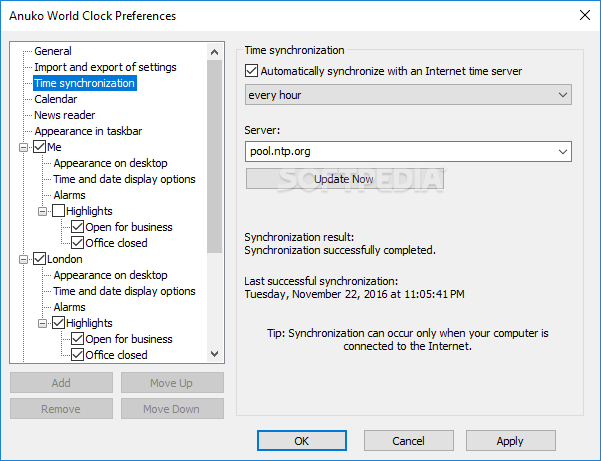Uncheck the London clock checkbox
601x461 pixels.
(39, 259)
